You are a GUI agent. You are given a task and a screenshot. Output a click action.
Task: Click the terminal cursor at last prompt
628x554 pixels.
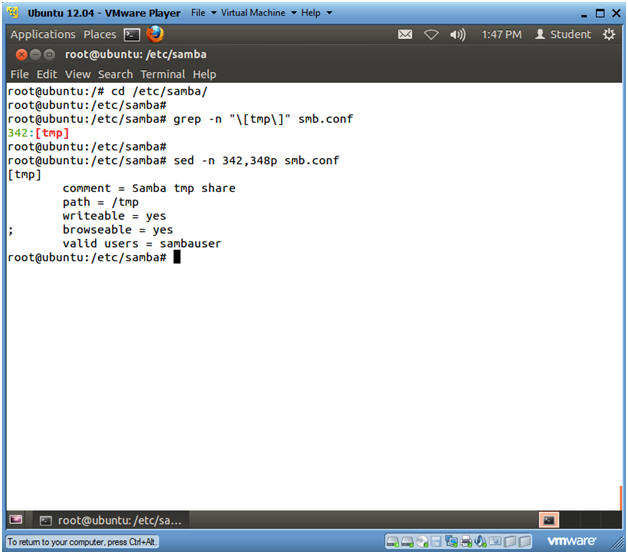[x=177, y=257]
